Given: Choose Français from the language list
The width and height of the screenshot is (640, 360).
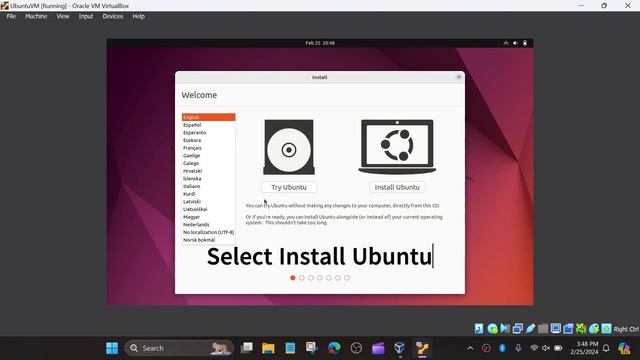Looking at the screenshot, I should click(x=209, y=148).
